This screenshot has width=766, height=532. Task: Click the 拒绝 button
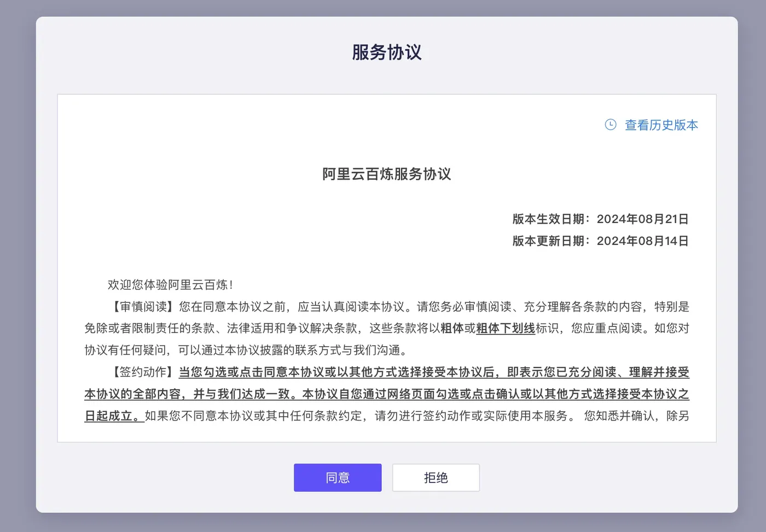coord(436,478)
